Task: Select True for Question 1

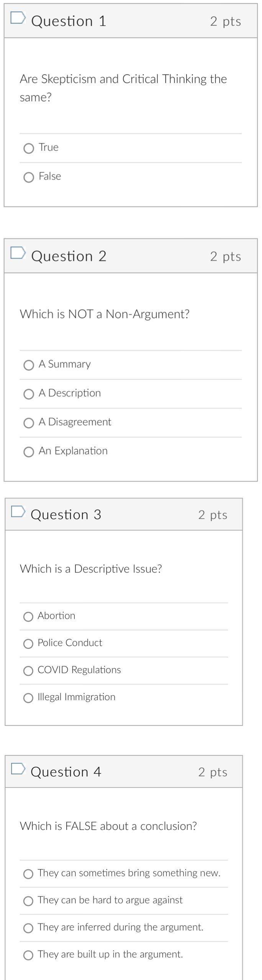Action: click(29, 148)
